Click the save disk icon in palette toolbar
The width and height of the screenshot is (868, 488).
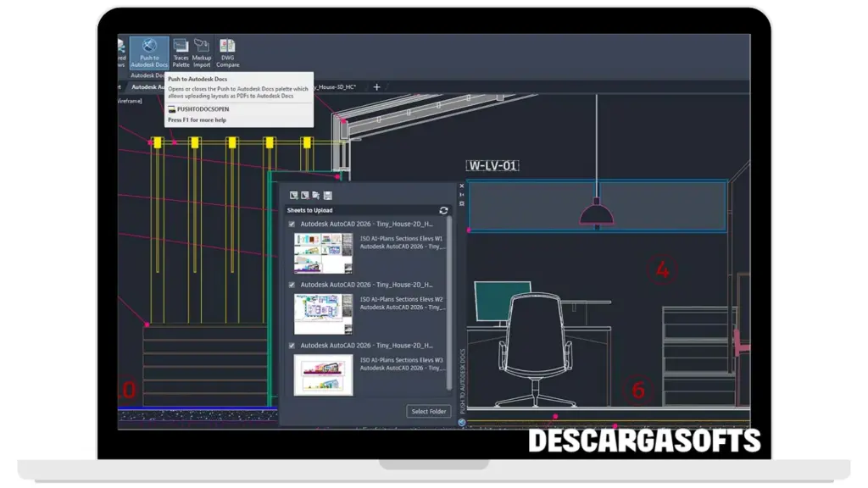pos(328,196)
